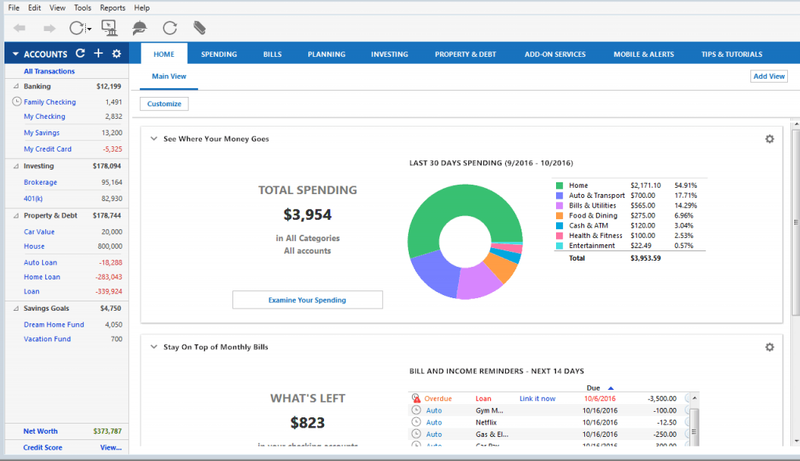
Task: Refresh accounts via Accounts bar icon
Action: pos(80,53)
